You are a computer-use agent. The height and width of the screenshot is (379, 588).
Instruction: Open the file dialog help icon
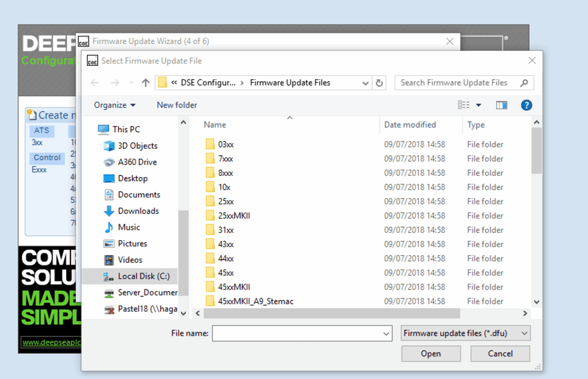click(526, 105)
